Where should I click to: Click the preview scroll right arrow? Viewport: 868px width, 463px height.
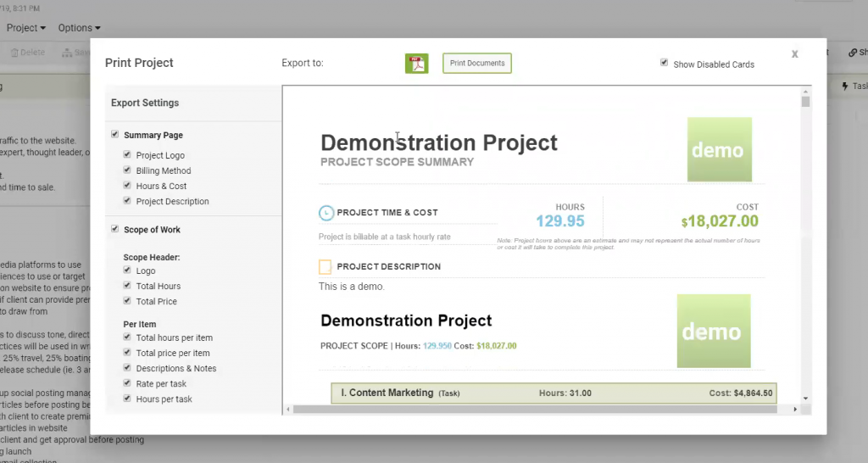click(795, 410)
